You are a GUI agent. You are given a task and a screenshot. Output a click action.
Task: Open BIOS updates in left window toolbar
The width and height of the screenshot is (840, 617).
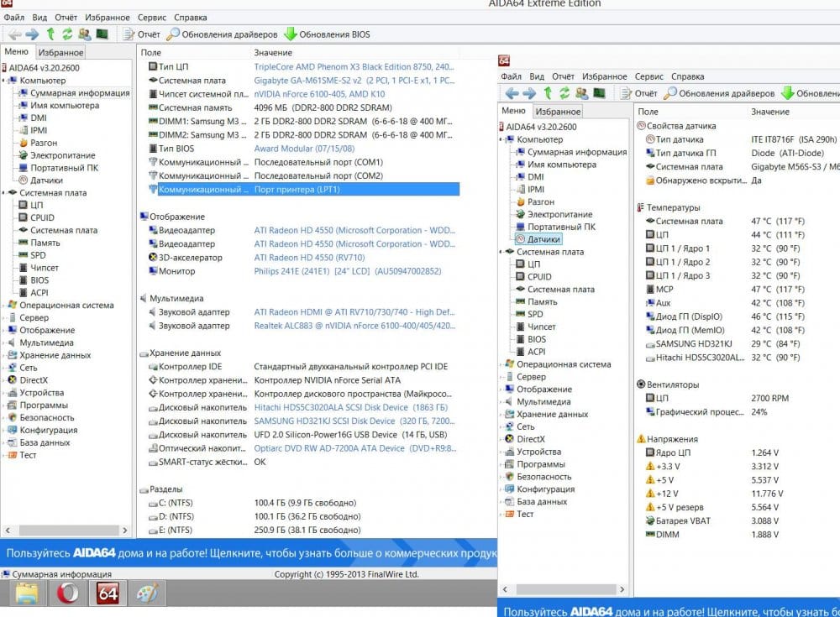click(327, 34)
